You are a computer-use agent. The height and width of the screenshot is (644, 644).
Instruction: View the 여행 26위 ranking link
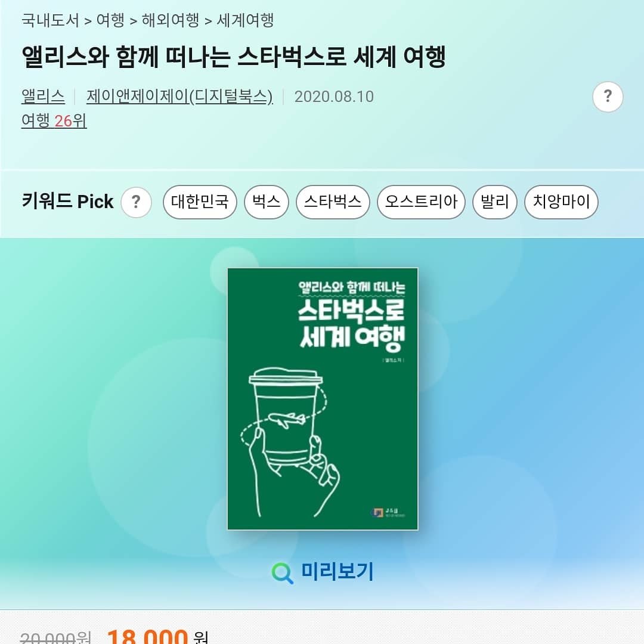coord(54,120)
